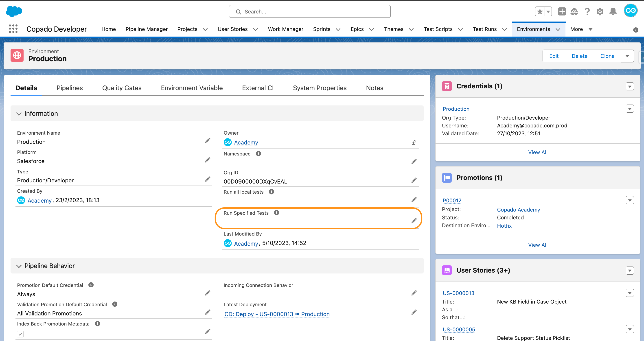This screenshot has width=644, height=341.
Task: Open the notifications bell
Action: tap(613, 11)
